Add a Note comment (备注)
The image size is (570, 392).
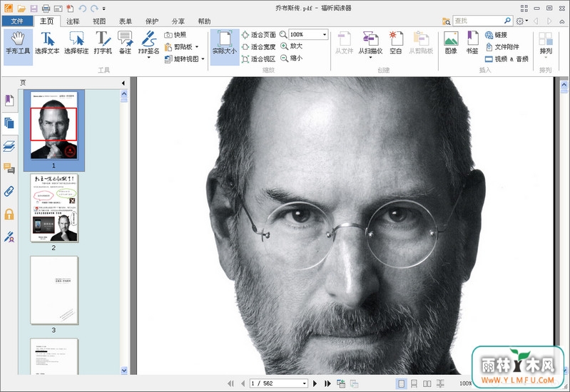(x=125, y=43)
